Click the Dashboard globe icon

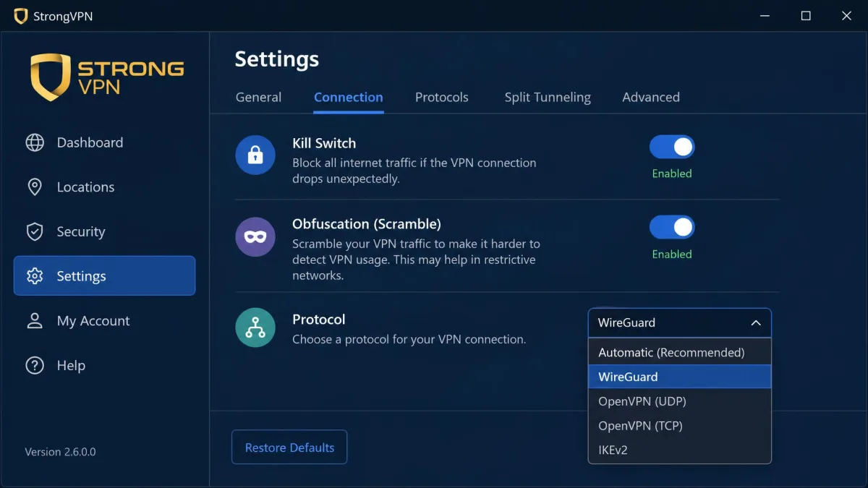click(x=35, y=142)
